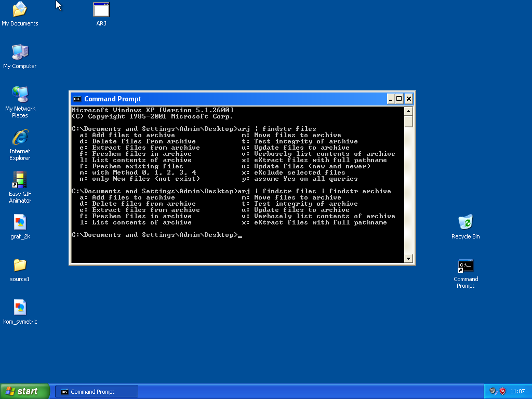This screenshot has height=399, width=532.
Task: Click the first 'arj | findstr files' command line
Action: (x=194, y=129)
